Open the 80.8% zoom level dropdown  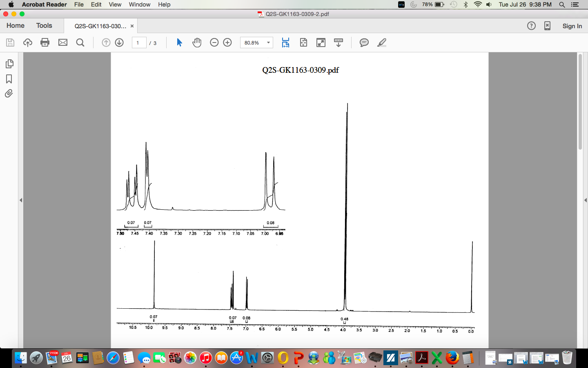click(268, 43)
